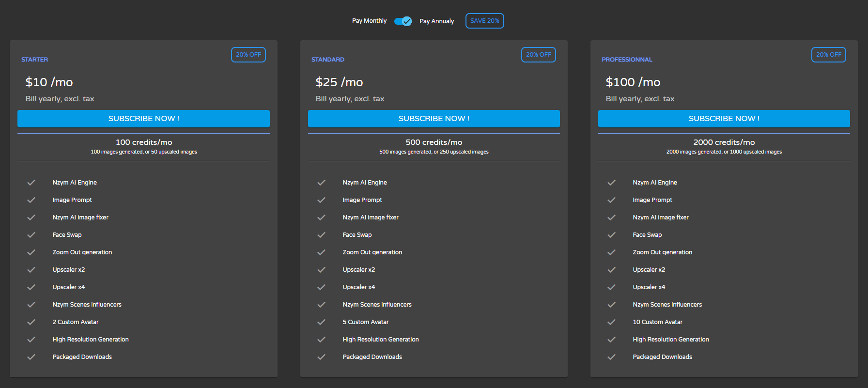Image resolution: width=868 pixels, height=388 pixels.
Task: Click the Professionnal plan 20% OFF badge
Action: pos(828,55)
